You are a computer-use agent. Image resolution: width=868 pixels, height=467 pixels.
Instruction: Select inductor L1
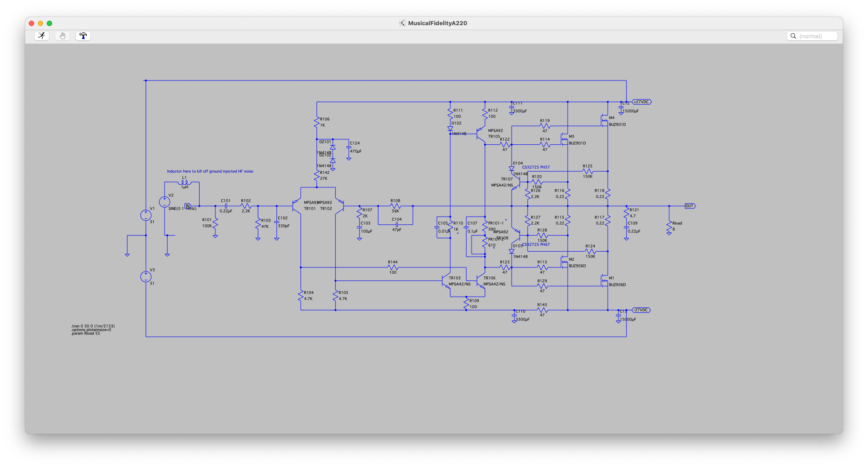[x=184, y=182]
